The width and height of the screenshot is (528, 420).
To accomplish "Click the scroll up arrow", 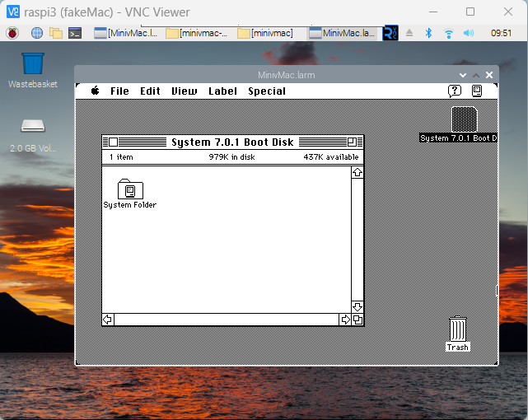I will pos(357,172).
